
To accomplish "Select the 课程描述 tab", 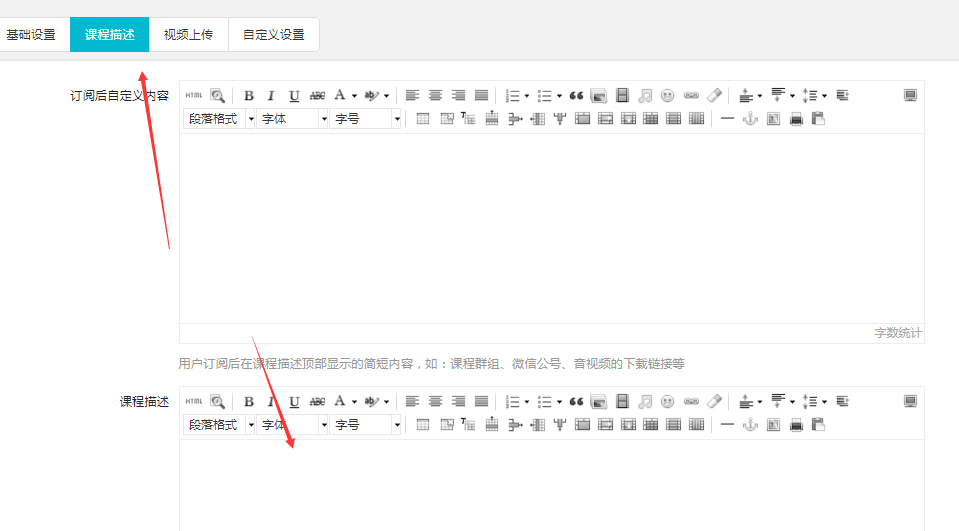I will click(x=109, y=35).
